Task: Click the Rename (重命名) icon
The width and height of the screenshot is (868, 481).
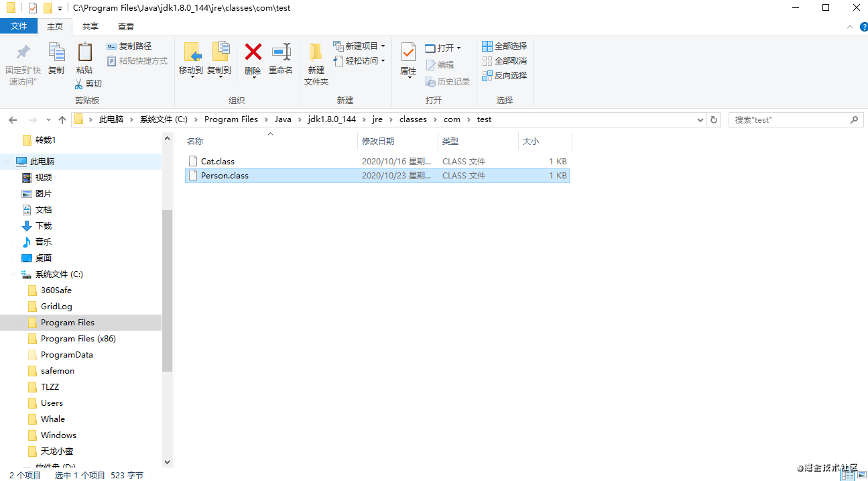Action: 281,52
